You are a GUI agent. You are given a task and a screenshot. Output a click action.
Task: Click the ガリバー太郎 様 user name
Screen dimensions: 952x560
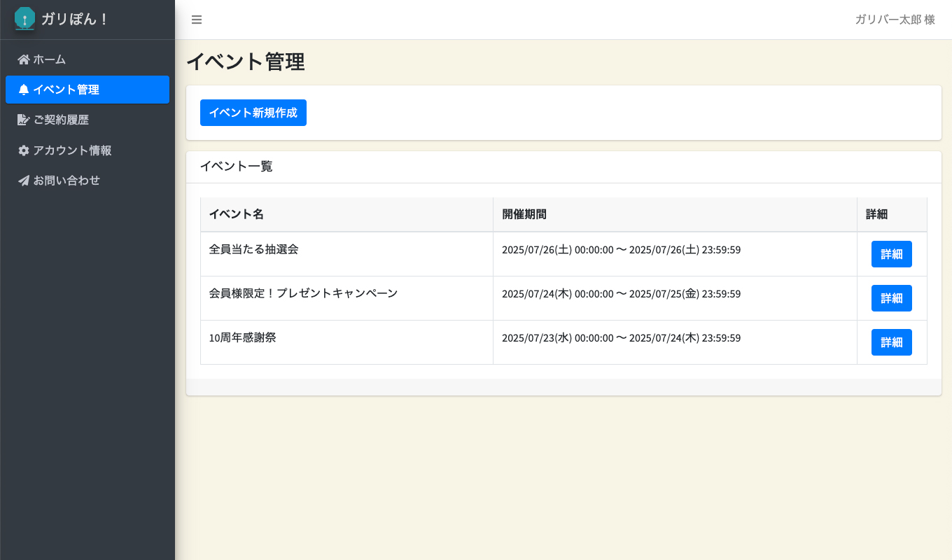click(894, 20)
